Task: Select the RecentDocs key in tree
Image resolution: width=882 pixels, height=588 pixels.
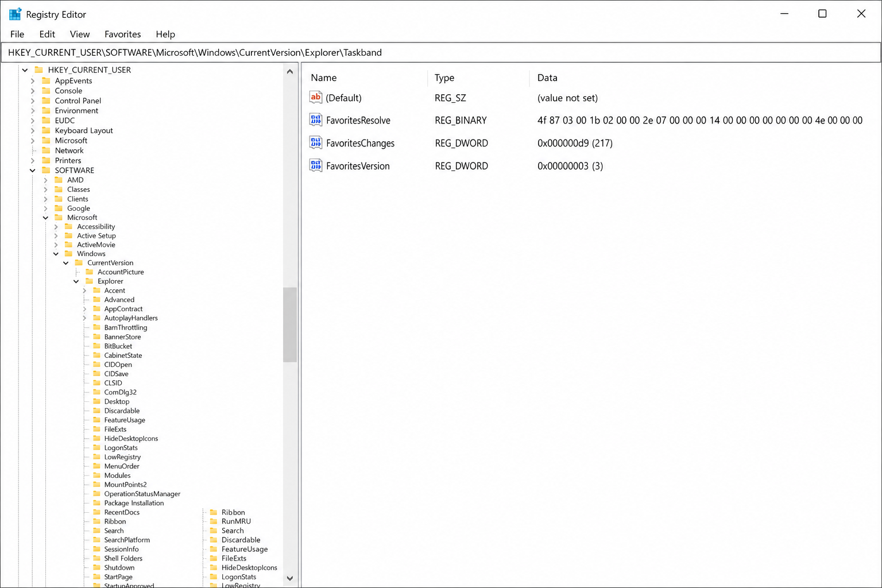Action: [x=122, y=512]
